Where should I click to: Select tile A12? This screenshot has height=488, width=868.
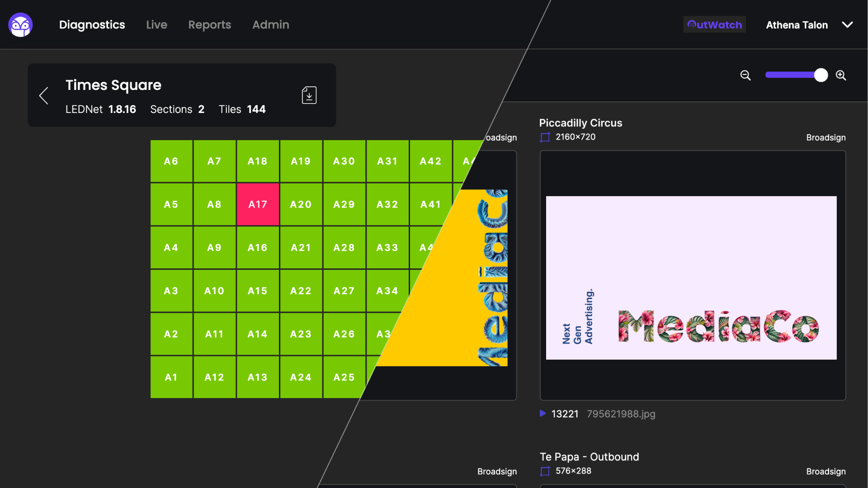coord(214,377)
